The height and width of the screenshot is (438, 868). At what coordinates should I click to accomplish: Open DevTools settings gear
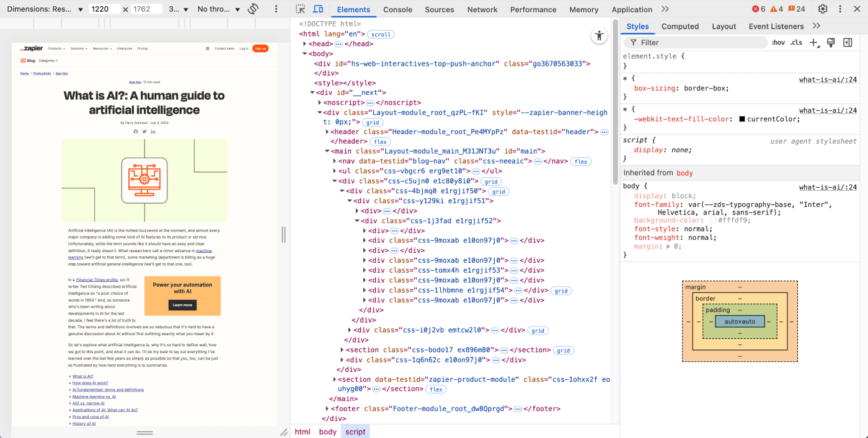point(823,9)
